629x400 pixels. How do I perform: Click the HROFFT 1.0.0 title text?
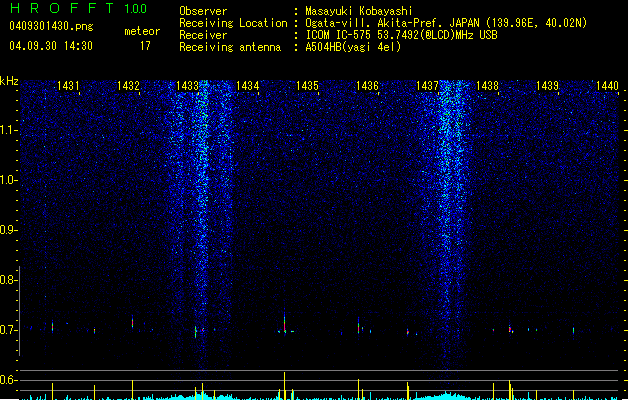point(79,8)
